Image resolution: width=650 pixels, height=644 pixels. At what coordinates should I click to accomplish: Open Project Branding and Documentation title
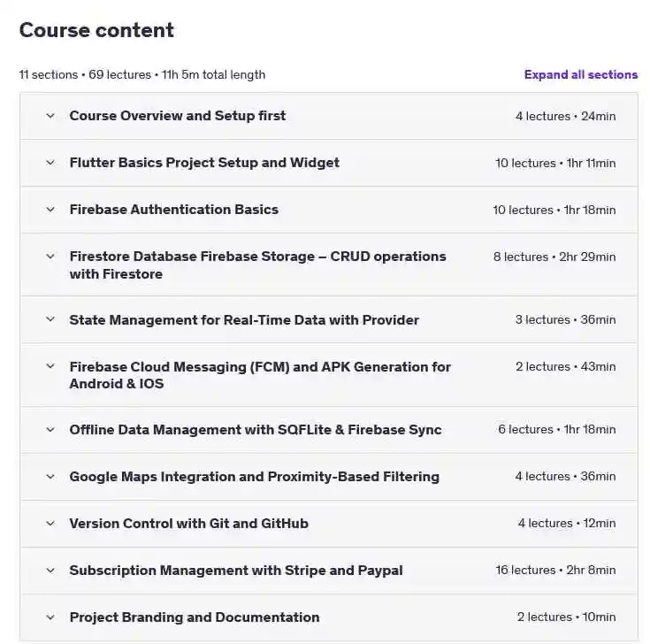click(x=195, y=617)
